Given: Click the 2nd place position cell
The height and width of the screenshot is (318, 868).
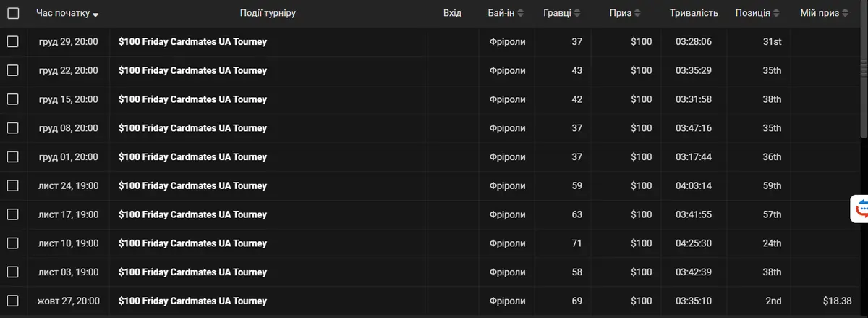Looking at the screenshot, I should click(x=773, y=301).
